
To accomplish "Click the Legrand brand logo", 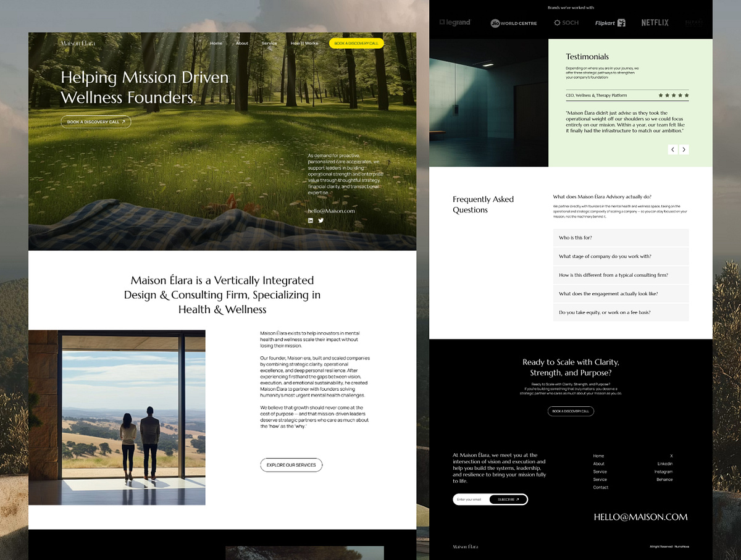I will coord(455,22).
